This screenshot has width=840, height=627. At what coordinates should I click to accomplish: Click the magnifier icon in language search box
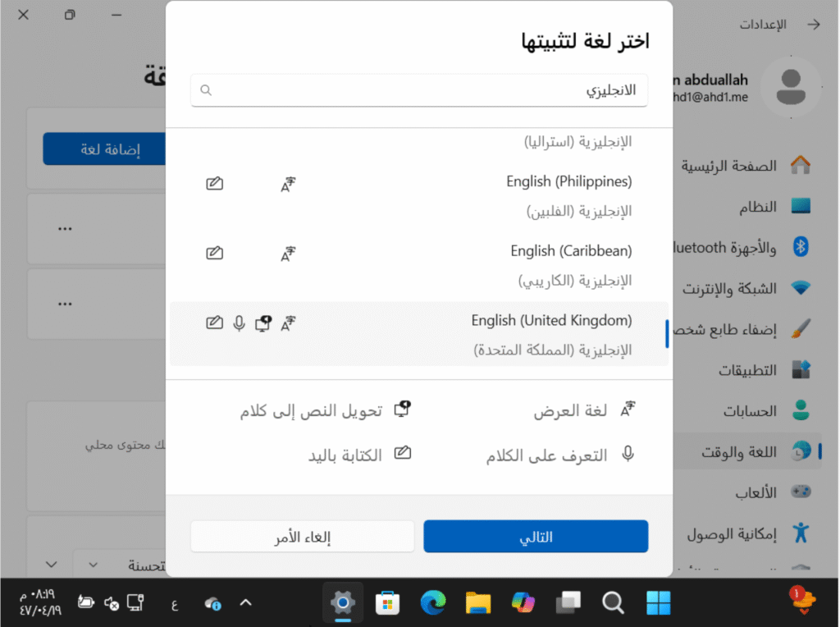tap(206, 91)
